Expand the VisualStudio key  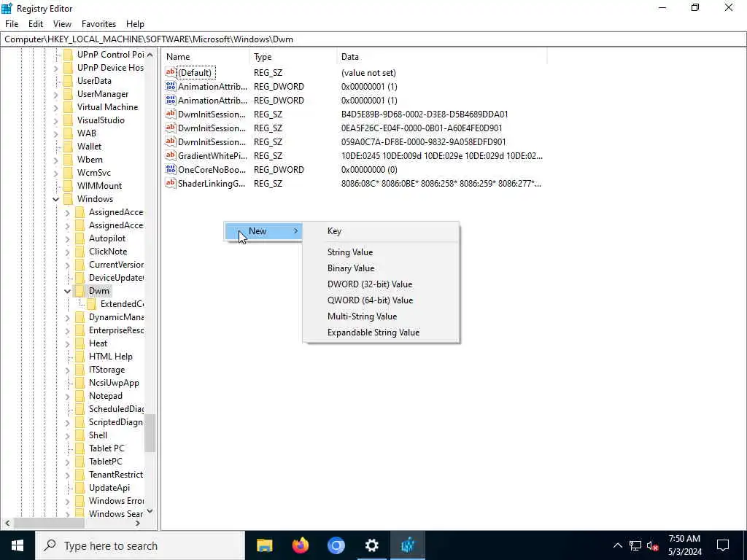pyautogui.click(x=55, y=120)
